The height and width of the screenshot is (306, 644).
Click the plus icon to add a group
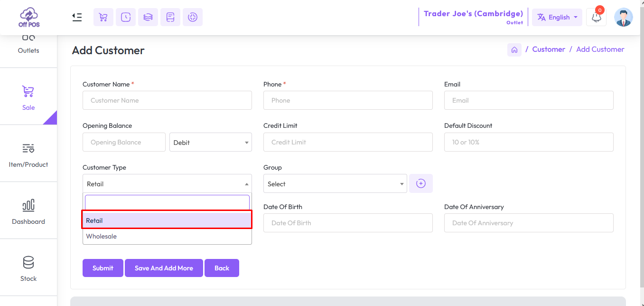(x=420, y=184)
